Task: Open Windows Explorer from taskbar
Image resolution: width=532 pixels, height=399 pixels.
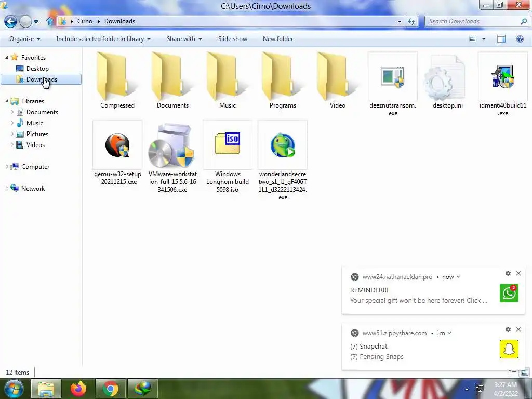Action: pyautogui.click(x=46, y=389)
